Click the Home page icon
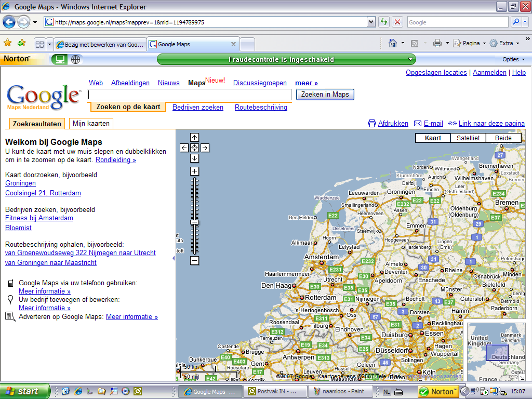 point(393,43)
